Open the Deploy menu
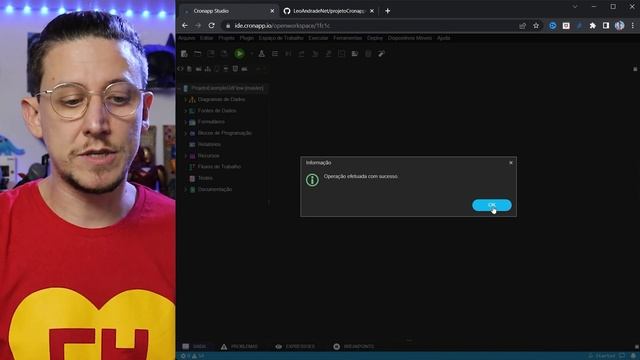 [x=375, y=38]
